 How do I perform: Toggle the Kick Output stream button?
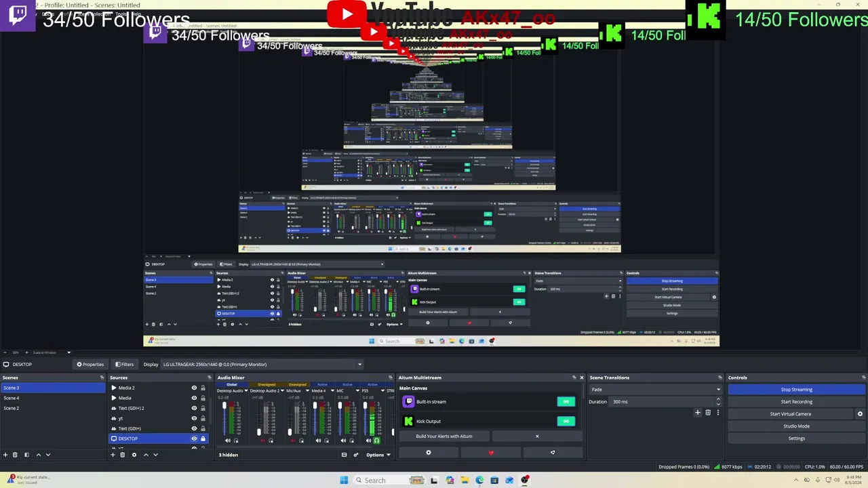click(x=566, y=422)
